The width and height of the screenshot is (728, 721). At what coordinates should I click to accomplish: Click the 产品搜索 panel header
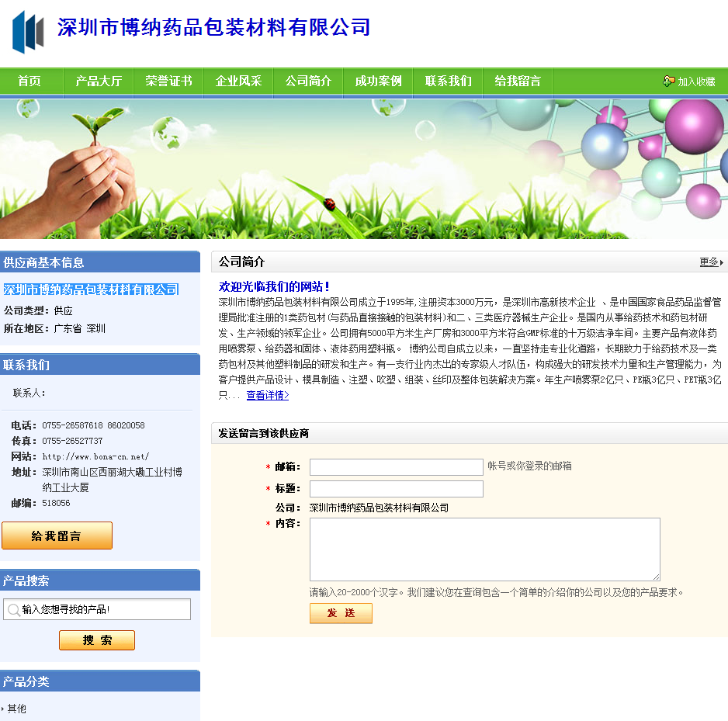click(100, 581)
